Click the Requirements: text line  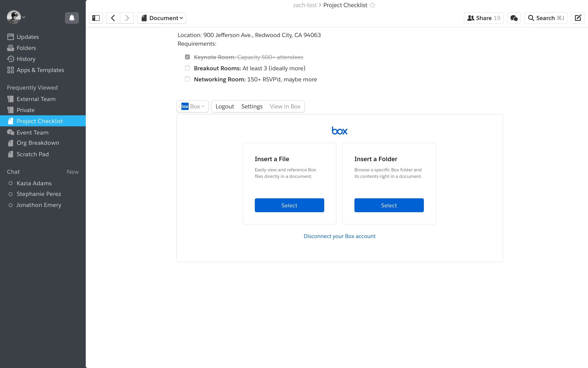pyautogui.click(x=197, y=44)
